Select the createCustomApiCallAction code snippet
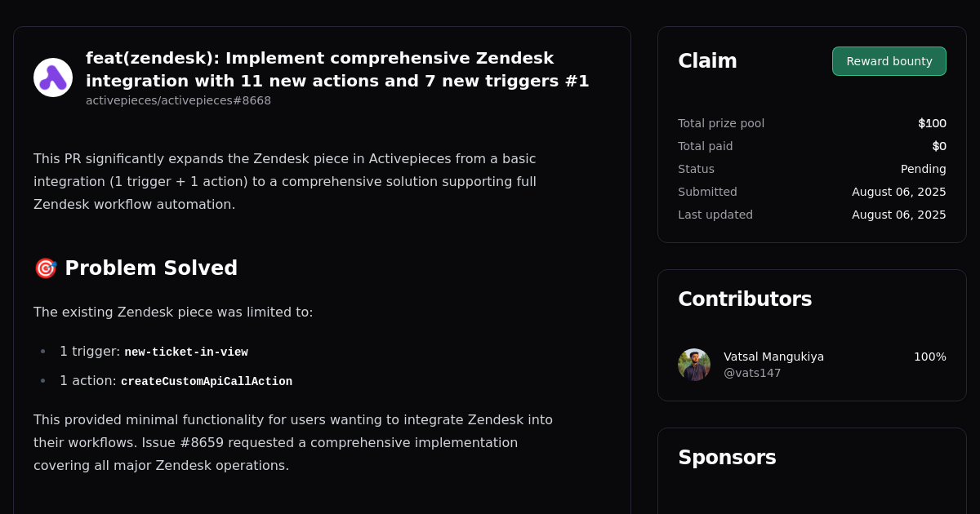 (x=207, y=381)
